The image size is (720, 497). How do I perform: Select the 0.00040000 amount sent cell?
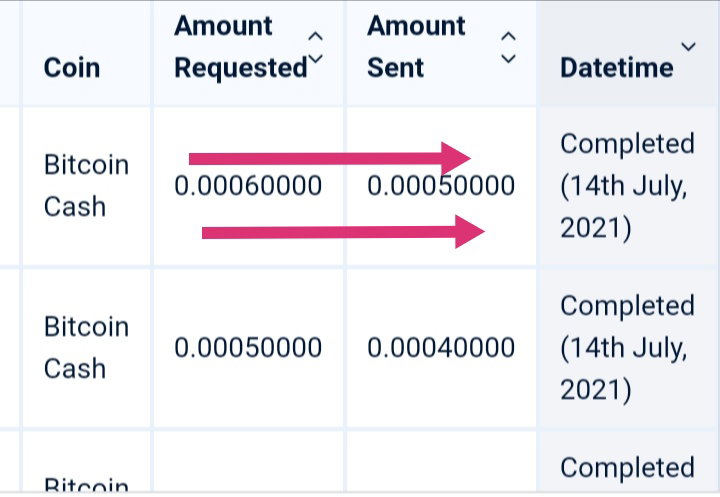[x=441, y=348]
